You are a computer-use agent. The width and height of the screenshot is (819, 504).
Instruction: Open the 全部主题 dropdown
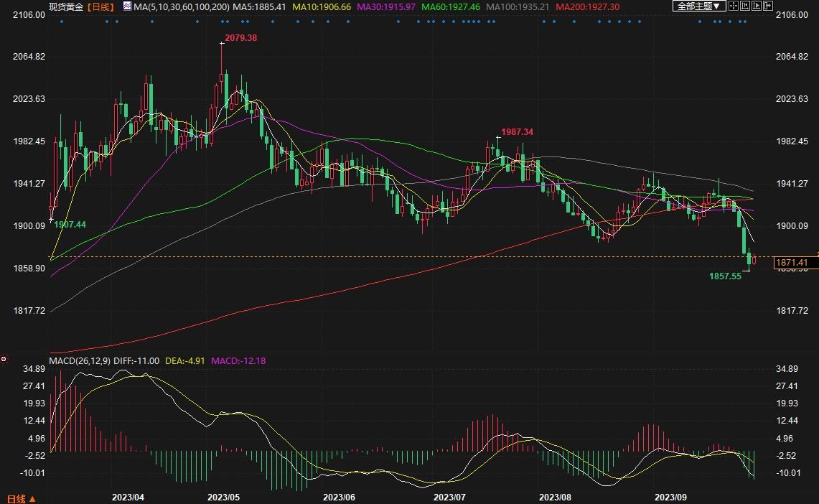point(698,6)
